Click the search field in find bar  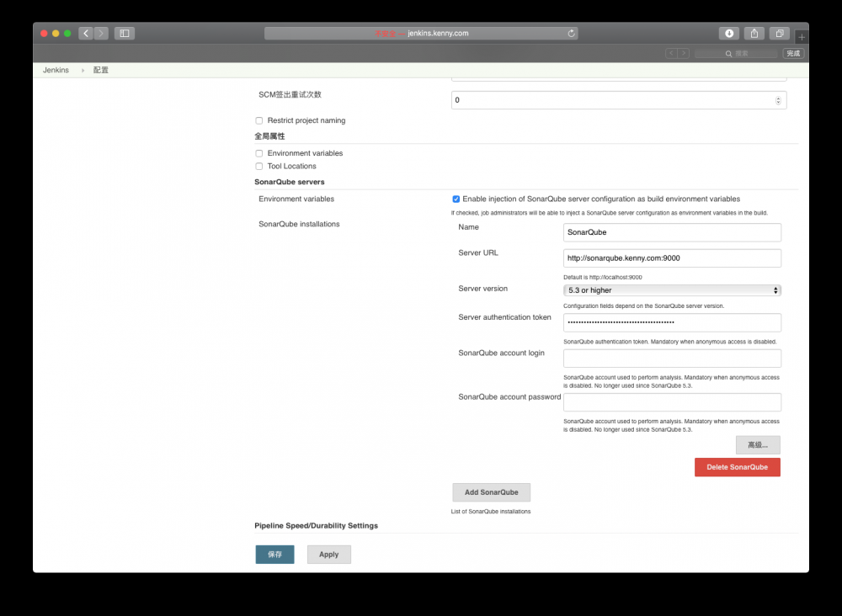pyautogui.click(x=736, y=53)
